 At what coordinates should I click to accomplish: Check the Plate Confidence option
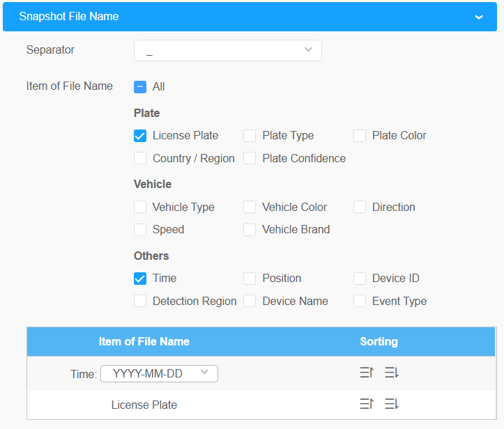pyautogui.click(x=250, y=158)
